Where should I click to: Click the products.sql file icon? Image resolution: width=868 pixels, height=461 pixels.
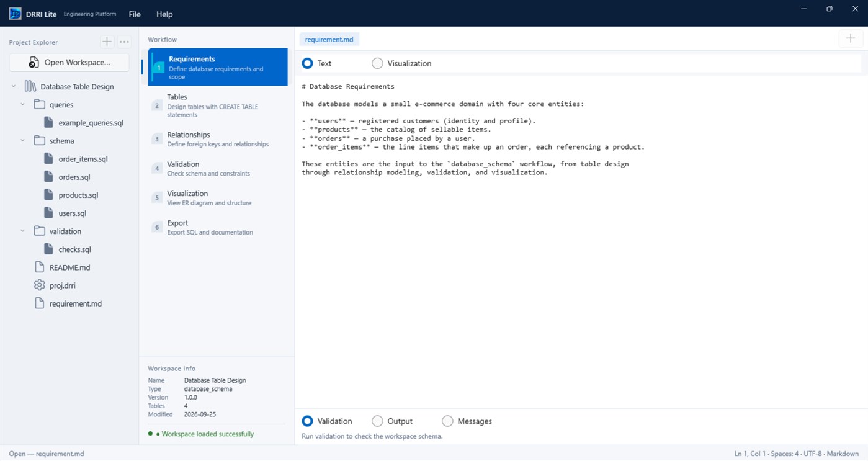[48, 194]
